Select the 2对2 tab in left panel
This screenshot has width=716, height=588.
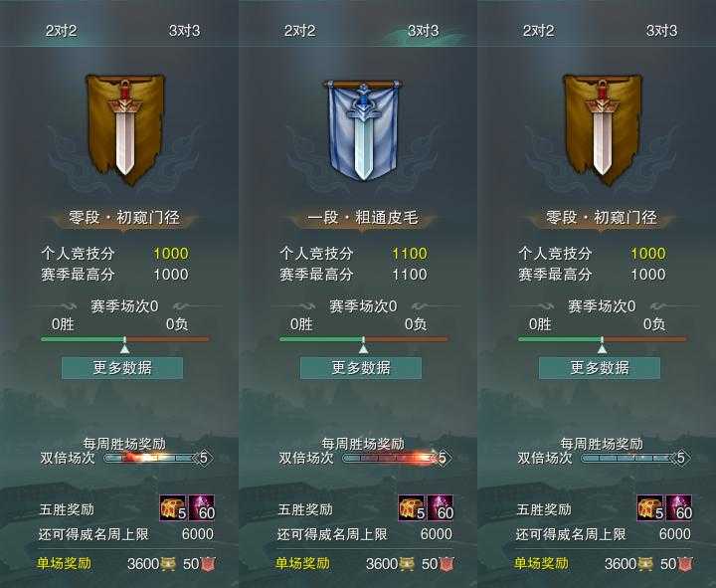(x=62, y=31)
